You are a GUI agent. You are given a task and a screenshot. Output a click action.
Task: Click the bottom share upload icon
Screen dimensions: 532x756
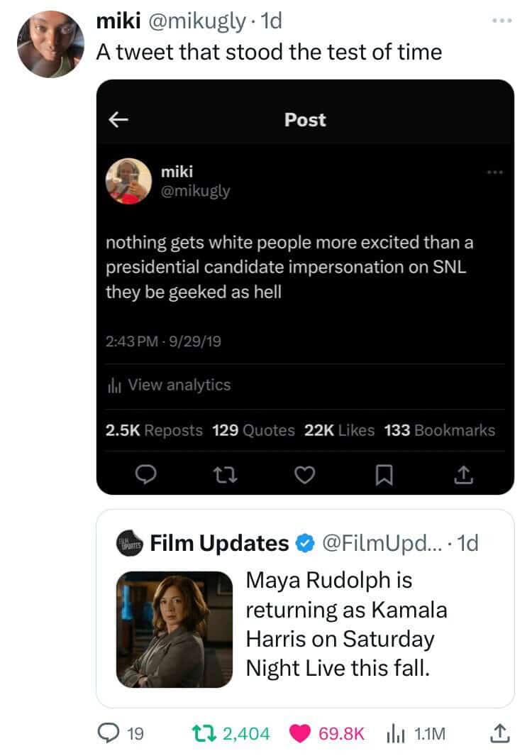click(499, 733)
